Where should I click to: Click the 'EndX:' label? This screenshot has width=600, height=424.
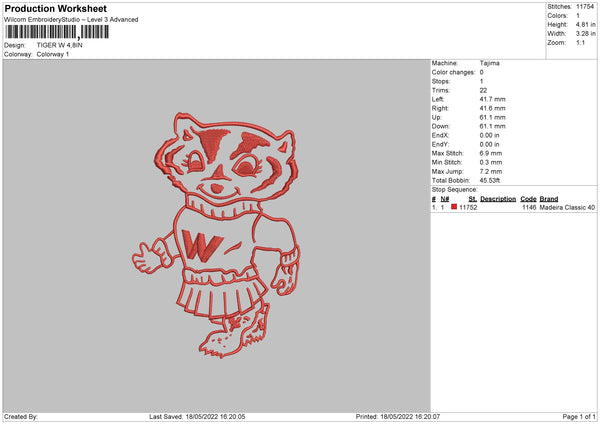pos(440,135)
